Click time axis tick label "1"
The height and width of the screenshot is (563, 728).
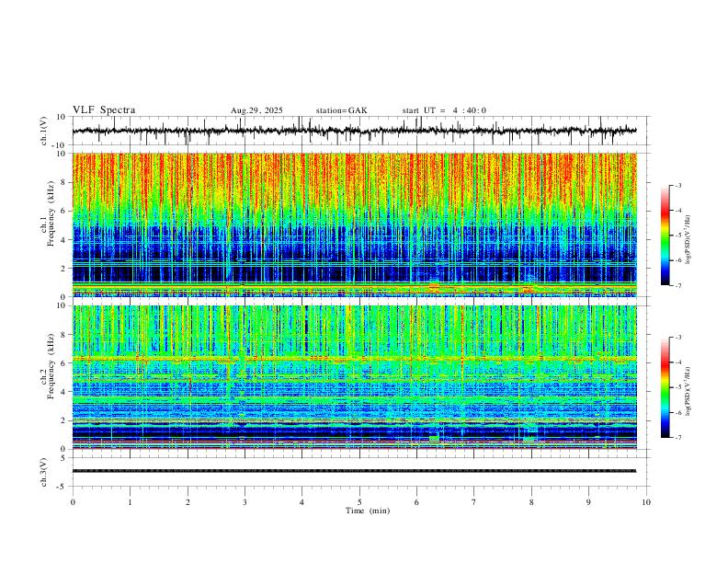[130, 502]
